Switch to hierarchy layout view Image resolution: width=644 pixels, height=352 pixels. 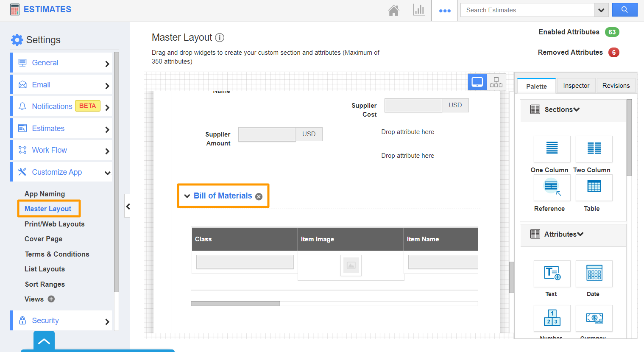click(x=496, y=82)
